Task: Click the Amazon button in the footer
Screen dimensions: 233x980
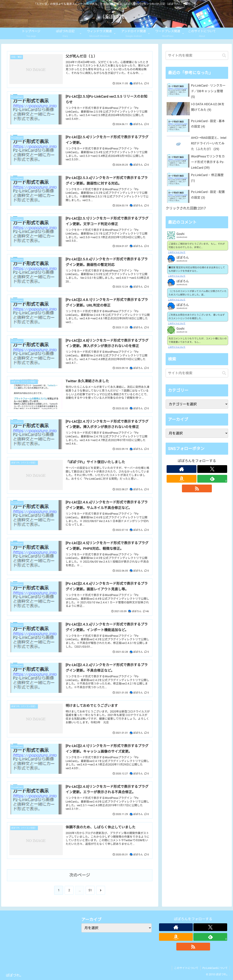Action: (176, 937)
